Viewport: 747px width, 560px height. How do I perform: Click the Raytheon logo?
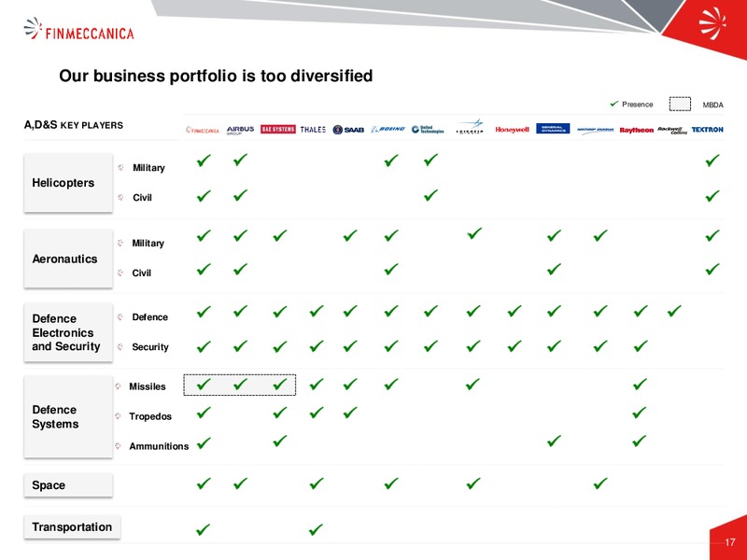637,130
